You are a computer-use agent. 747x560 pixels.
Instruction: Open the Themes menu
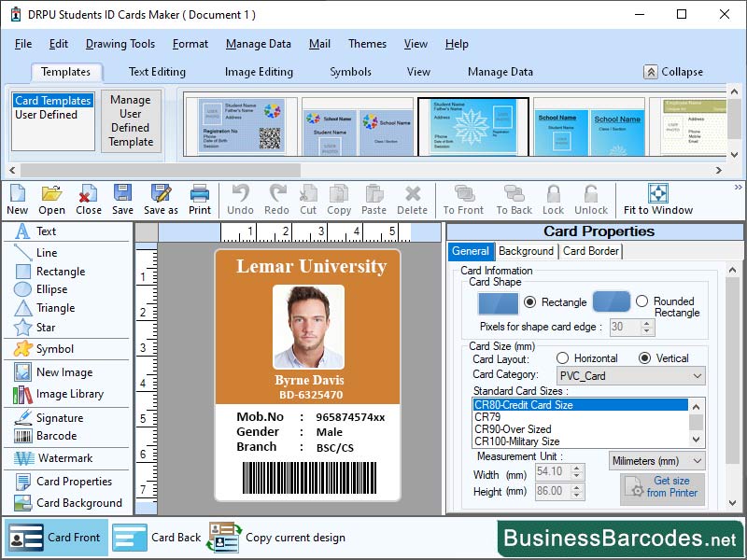367,44
